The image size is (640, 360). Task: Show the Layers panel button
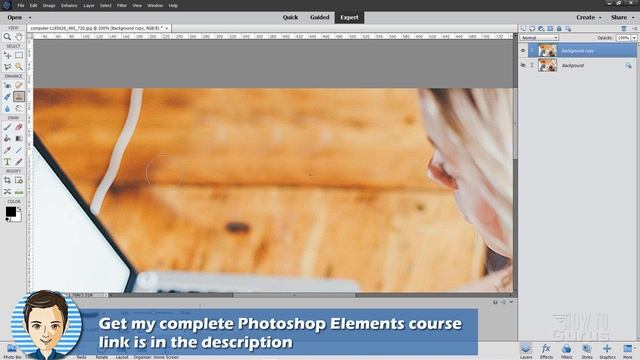[526, 351]
